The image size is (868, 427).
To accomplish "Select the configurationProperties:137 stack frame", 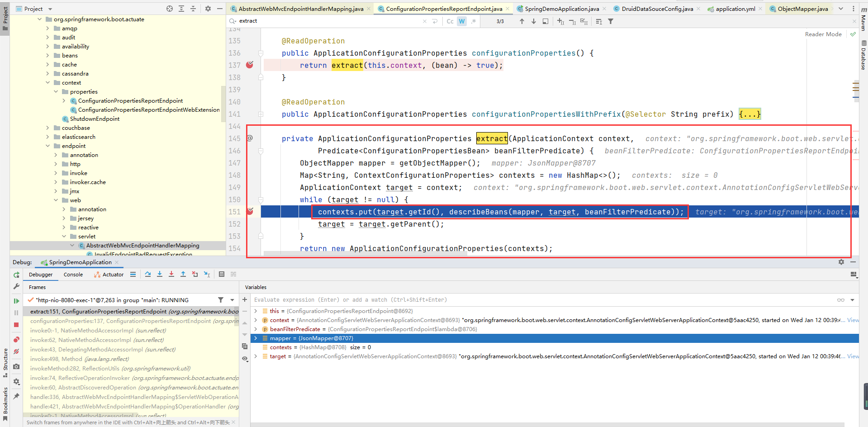I will click(134, 321).
